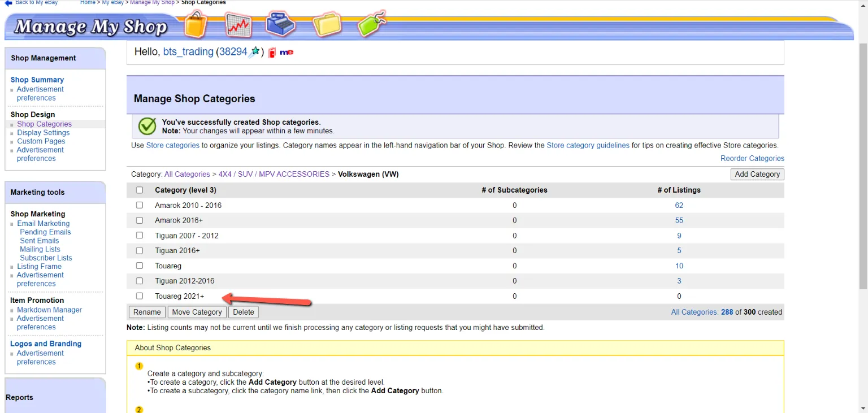This screenshot has width=868, height=413.
Task: Open Pending Emails in sidebar
Action: [45, 232]
